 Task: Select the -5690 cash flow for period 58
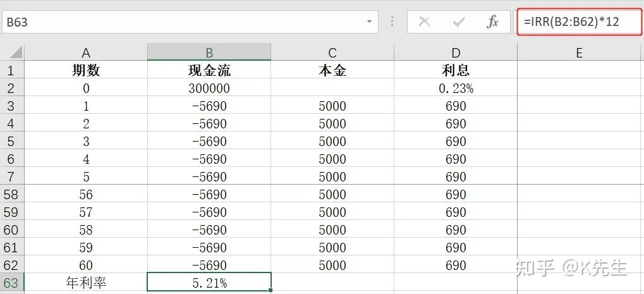click(209, 229)
